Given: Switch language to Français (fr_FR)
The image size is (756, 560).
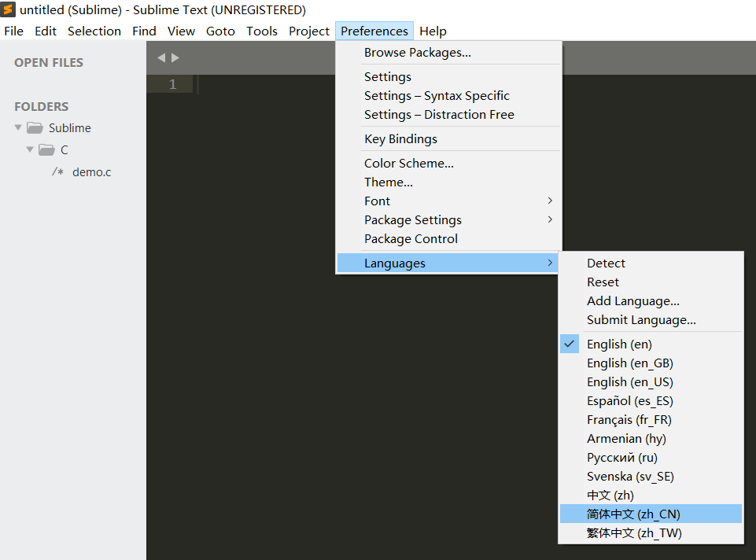Looking at the screenshot, I should [651, 419].
